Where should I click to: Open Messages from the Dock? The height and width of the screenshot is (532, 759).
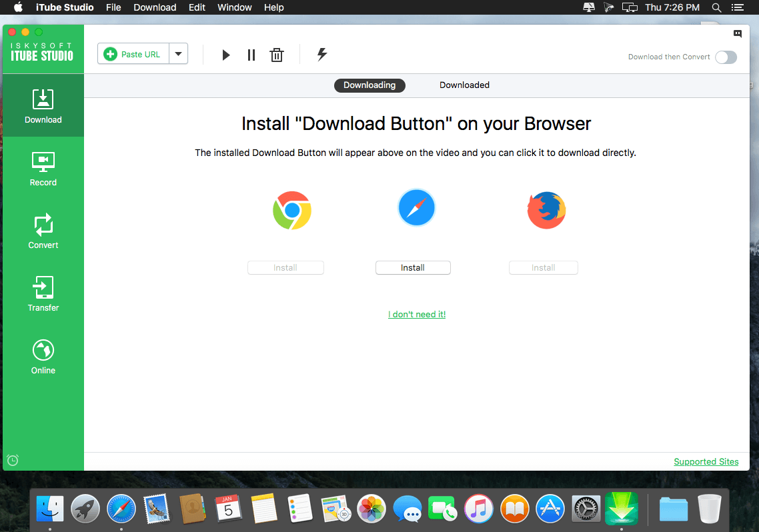[407, 509]
